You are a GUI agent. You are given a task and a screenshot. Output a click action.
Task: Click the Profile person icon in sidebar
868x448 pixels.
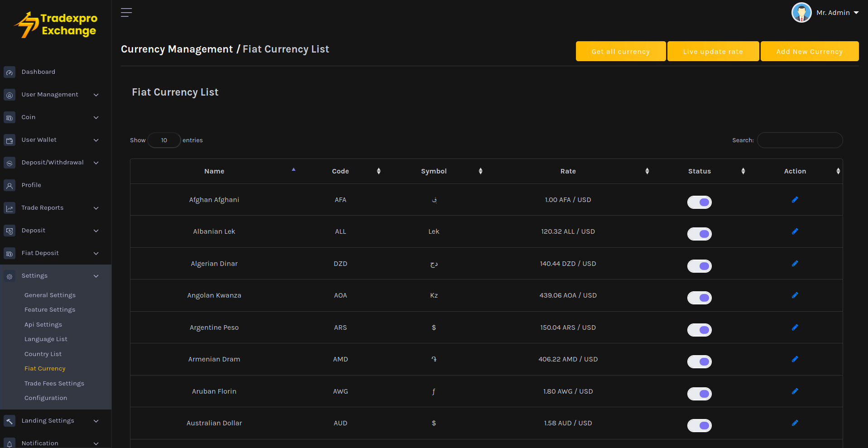click(10, 186)
